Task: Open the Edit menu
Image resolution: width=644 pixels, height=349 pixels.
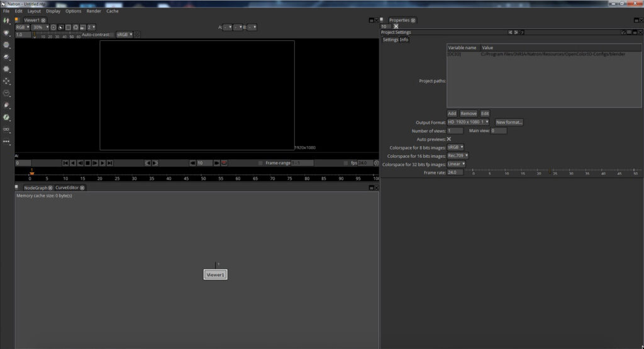Action: (18, 11)
